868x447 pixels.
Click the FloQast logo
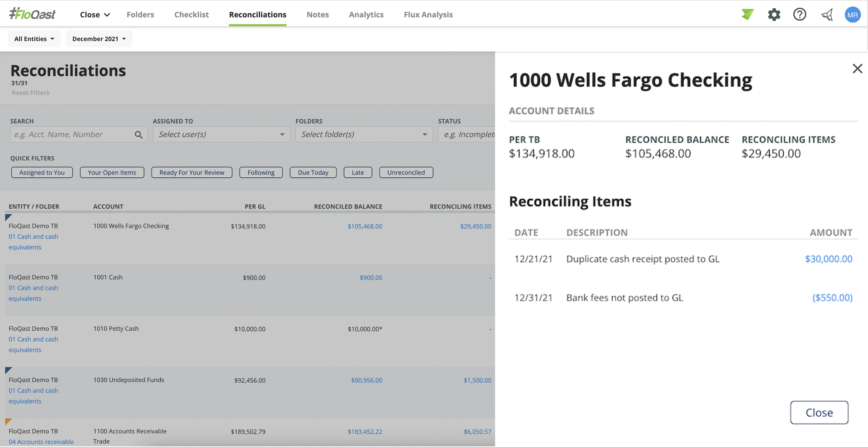click(x=32, y=14)
